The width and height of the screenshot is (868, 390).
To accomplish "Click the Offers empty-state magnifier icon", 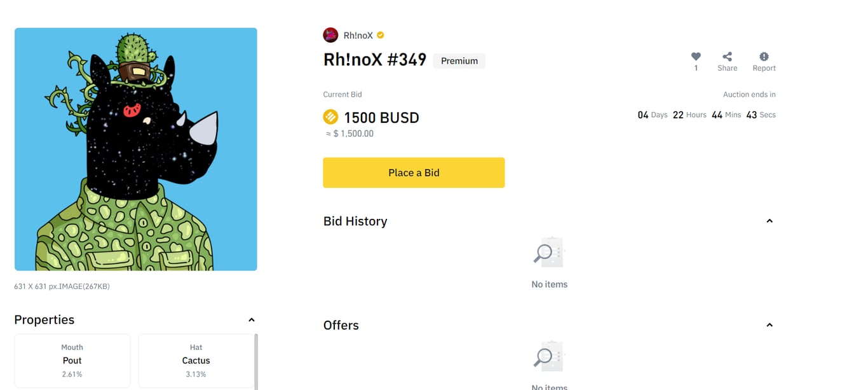I will click(x=548, y=356).
